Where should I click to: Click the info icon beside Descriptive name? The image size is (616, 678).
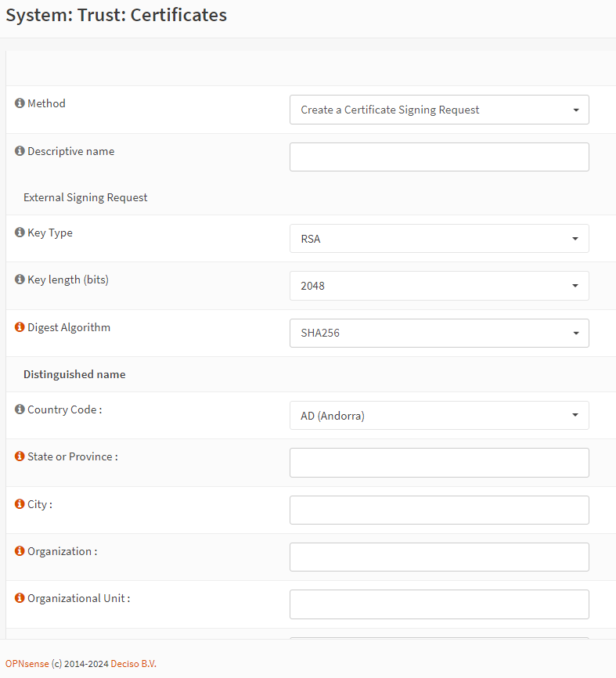click(x=20, y=150)
